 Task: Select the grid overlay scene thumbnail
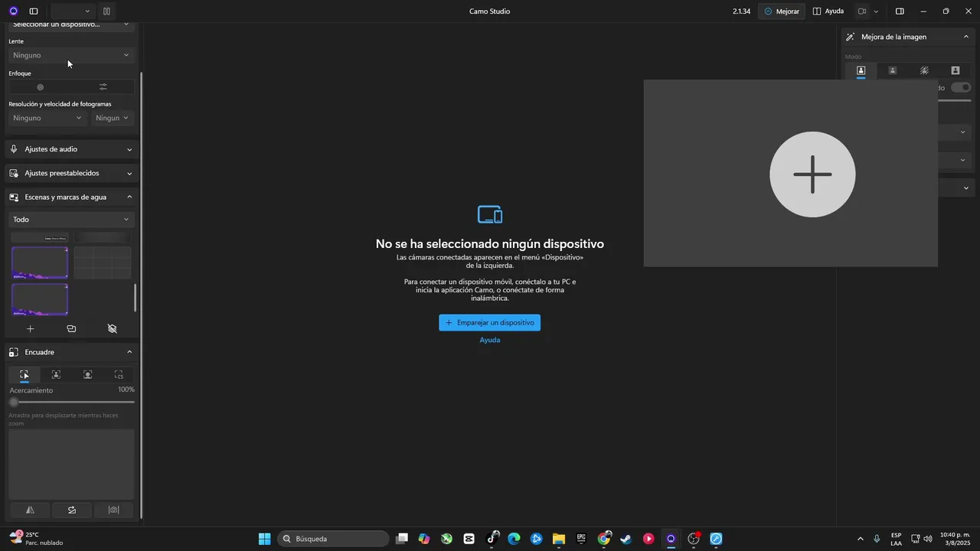coord(103,262)
